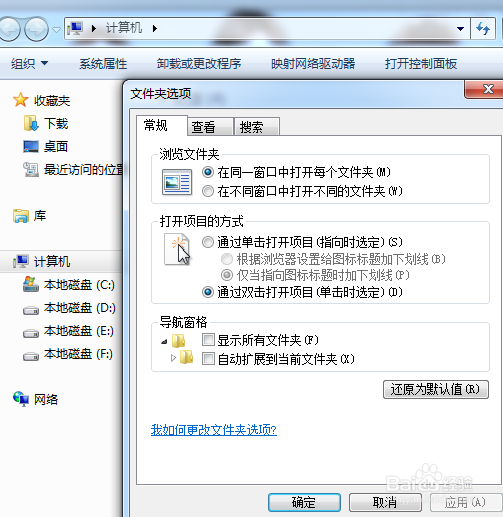
Task: Select 仅当指向图标标题时加下划线 radio button
Action: coord(227,275)
